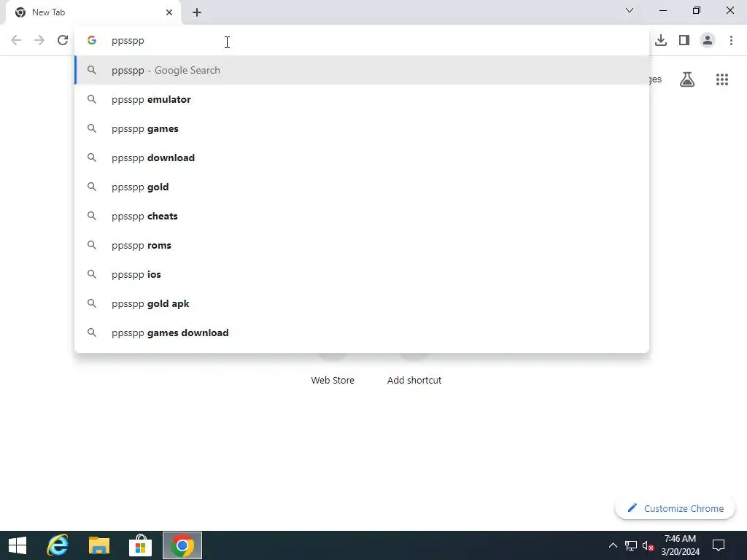The width and height of the screenshot is (747, 560).
Task: Pick the 'ppsspp gold apk' suggestion
Action: click(362, 304)
